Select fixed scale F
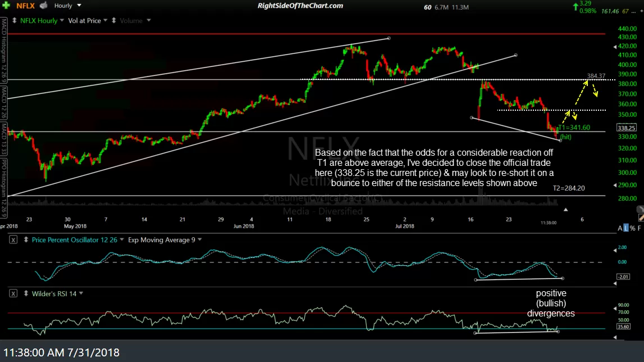 639,228
